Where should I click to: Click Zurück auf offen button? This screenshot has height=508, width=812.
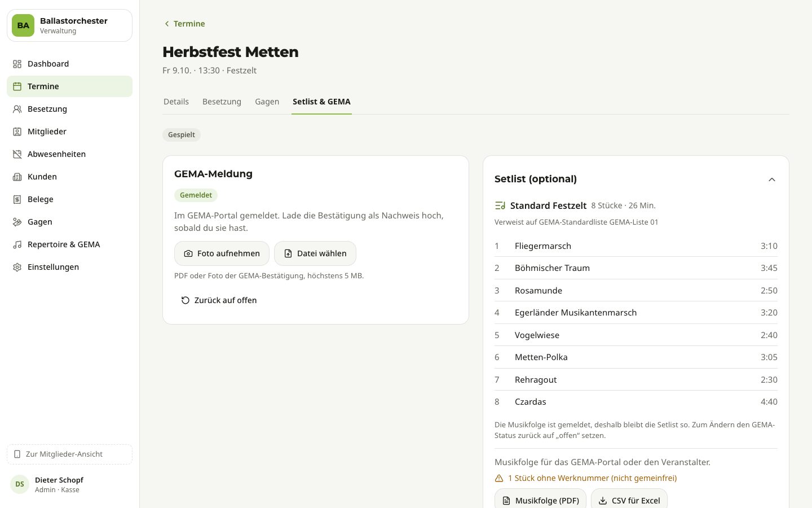[219, 300]
